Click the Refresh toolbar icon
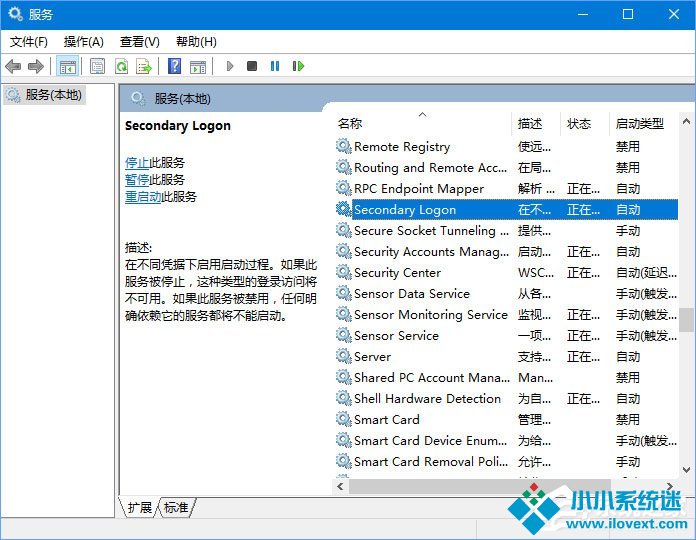The height and width of the screenshot is (540, 696). (121, 67)
